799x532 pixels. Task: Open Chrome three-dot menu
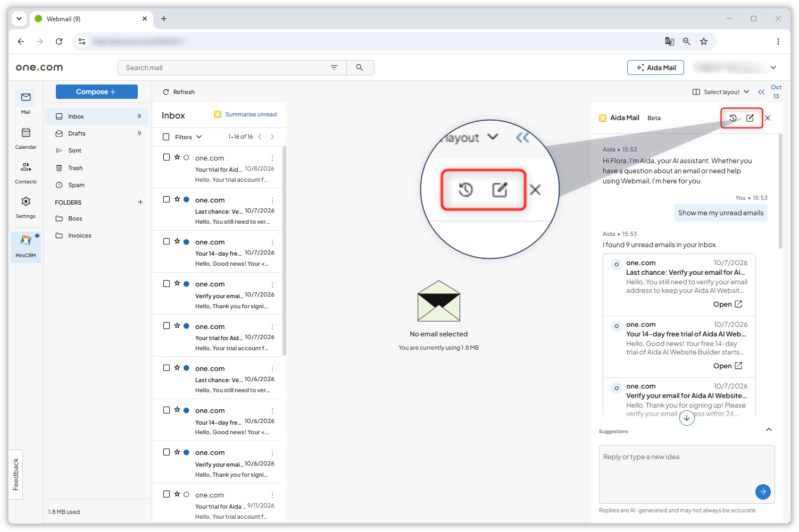point(778,41)
